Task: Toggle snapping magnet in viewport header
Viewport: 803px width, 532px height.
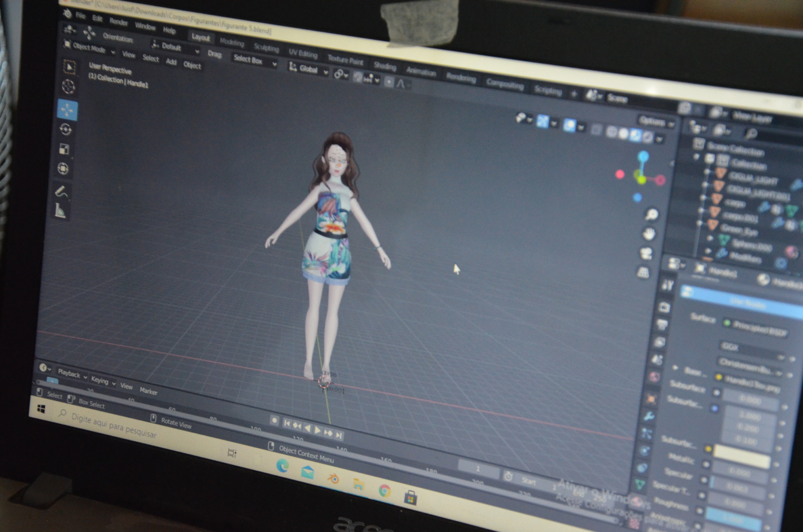Action: (357, 77)
